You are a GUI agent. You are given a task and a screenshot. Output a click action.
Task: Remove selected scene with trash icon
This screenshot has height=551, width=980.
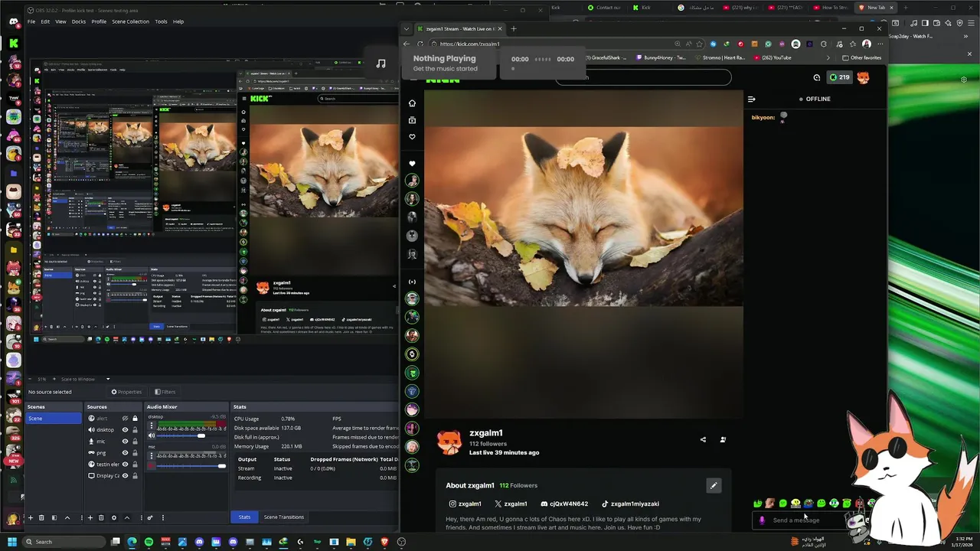coord(42,518)
